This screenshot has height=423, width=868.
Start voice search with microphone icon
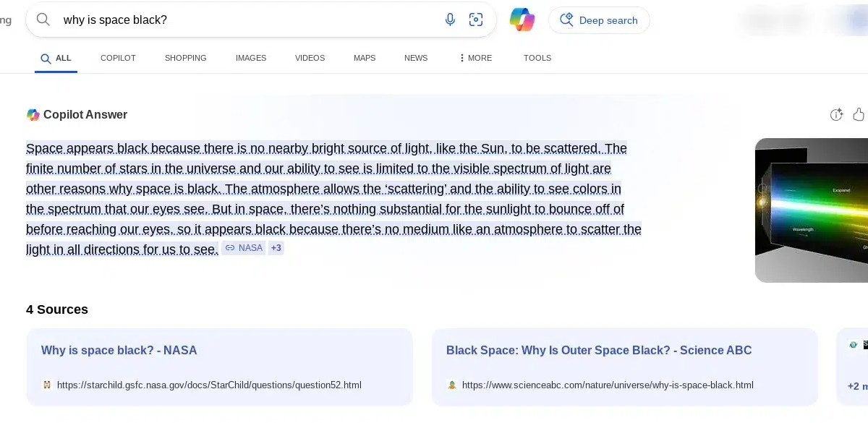pyautogui.click(x=450, y=20)
